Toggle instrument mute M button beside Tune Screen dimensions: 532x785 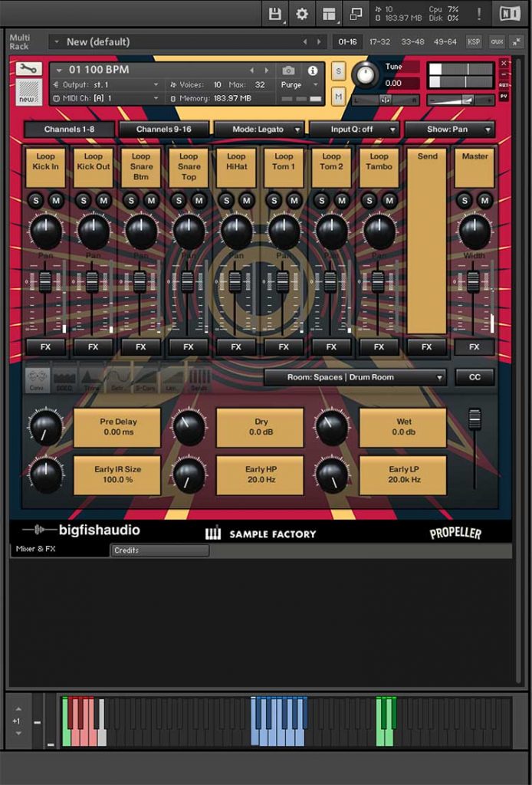click(x=338, y=96)
